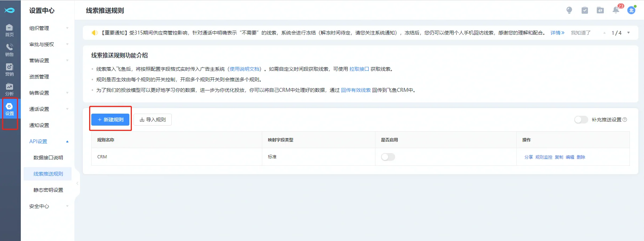
Task: Click the 设置中心 sidebar title
Action: click(42, 11)
